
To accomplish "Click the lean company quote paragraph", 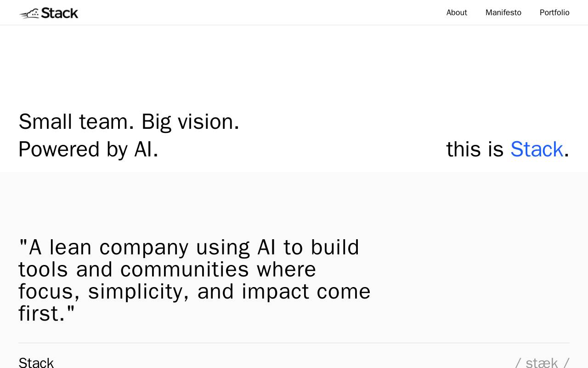I will [195, 280].
